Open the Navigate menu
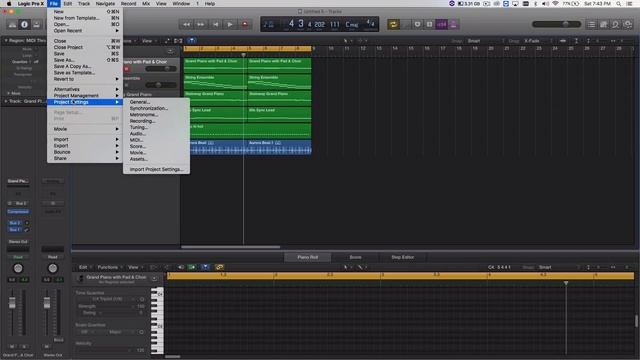640x360 pixels. [105, 4]
